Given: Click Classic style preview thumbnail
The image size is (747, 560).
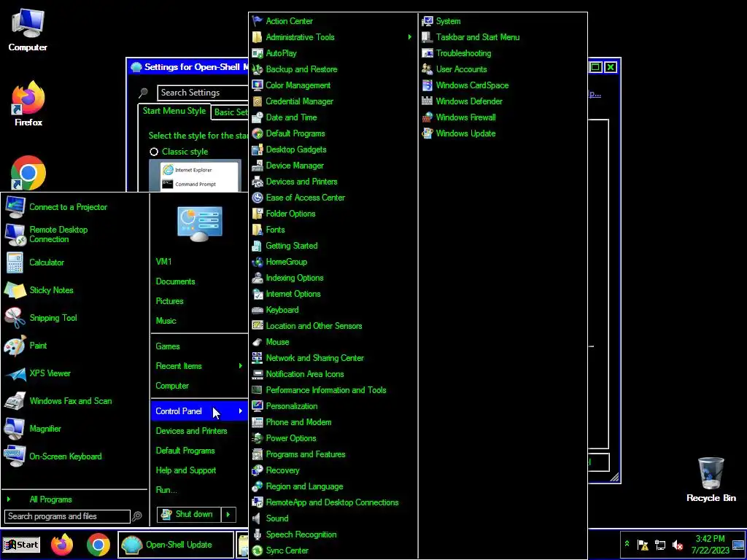Looking at the screenshot, I should pyautogui.click(x=195, y=175).
